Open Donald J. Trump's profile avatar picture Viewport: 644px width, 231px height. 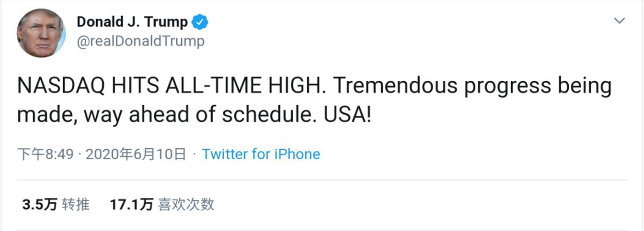(x=41, y=33)
